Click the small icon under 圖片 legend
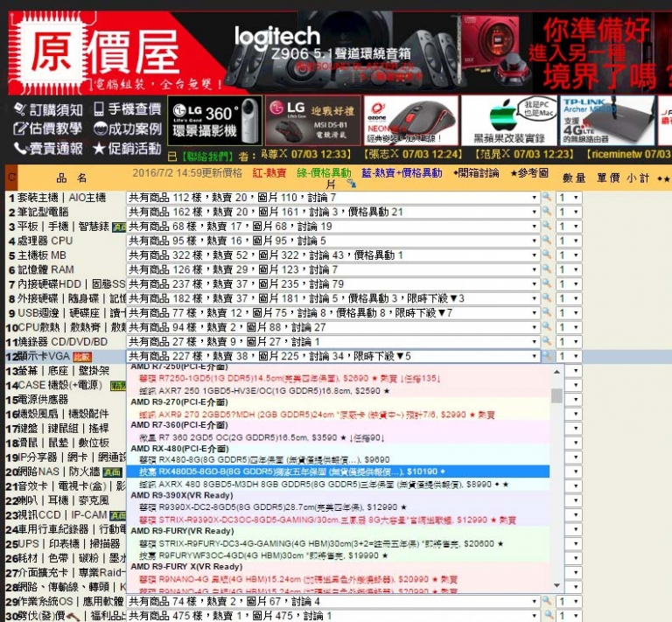672x622 pixels. [x=352, y=184]
